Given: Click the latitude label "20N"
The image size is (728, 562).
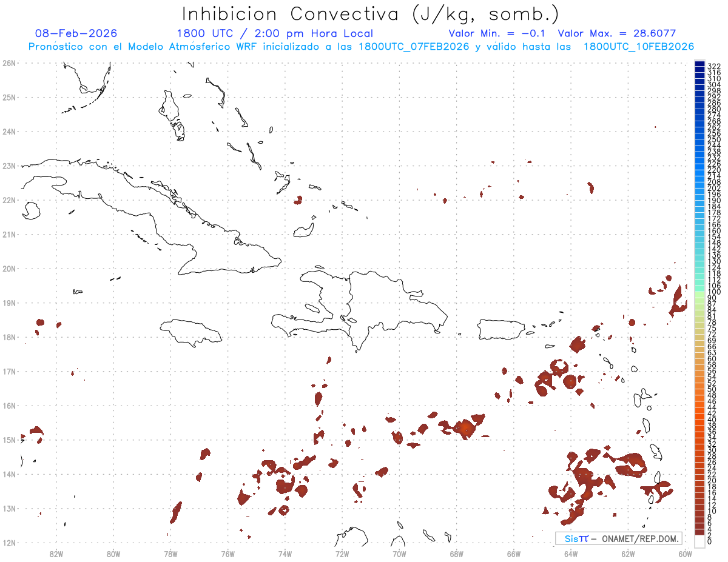Looking at the screenshot, I should (8, 269).
